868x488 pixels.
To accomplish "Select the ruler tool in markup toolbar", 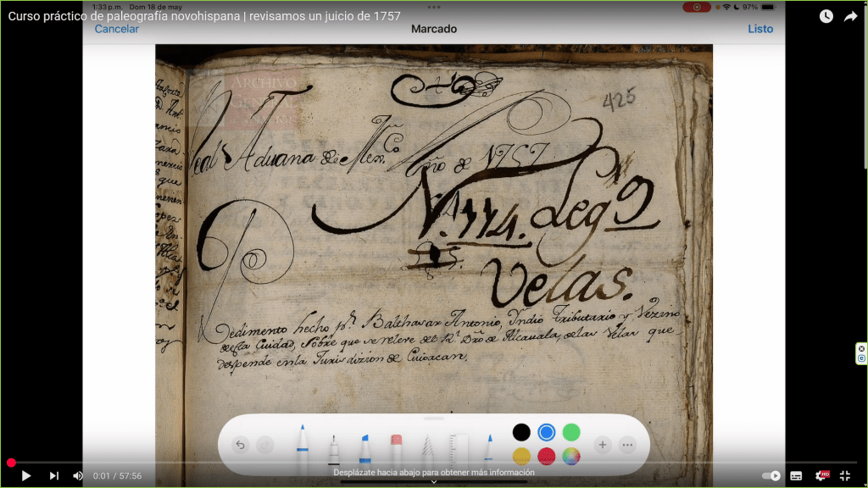I will (x=459, y=447).
